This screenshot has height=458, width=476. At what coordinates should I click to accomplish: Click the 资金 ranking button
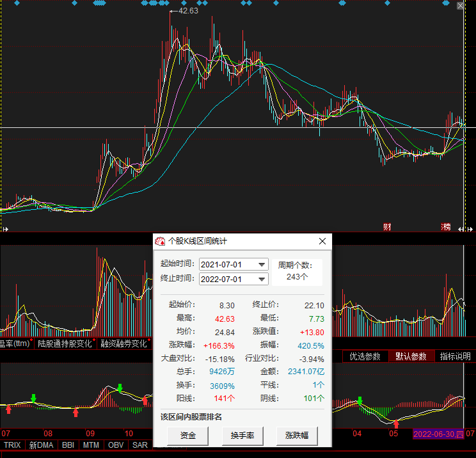click(188, 436)
